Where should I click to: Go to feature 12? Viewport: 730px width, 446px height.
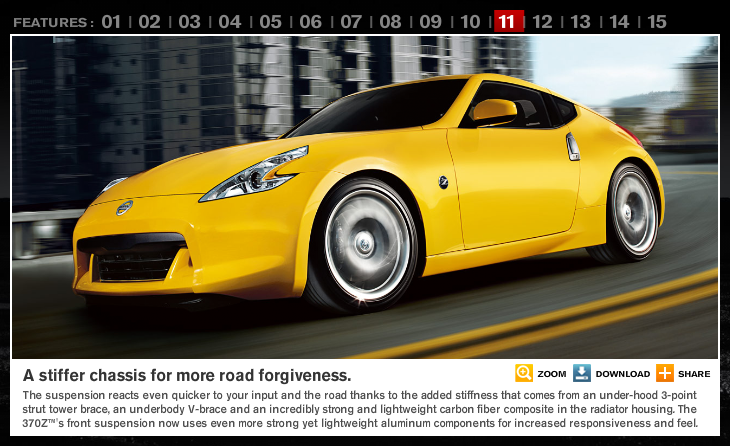[542, 22]
